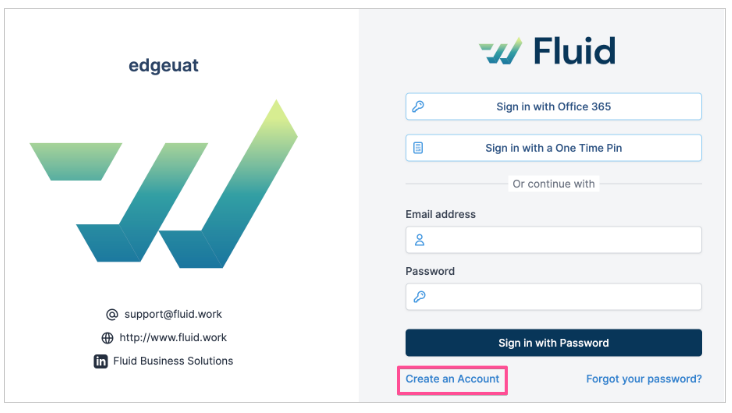
Task: Visit the http://www.fluid.work link
Action: click(173, 337)
